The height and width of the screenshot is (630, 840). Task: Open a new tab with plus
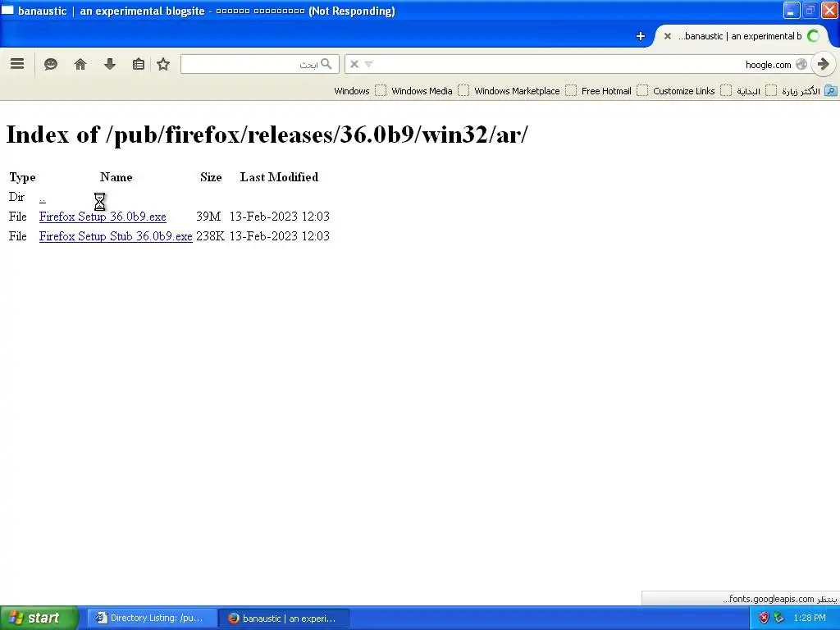coord(640,36)
